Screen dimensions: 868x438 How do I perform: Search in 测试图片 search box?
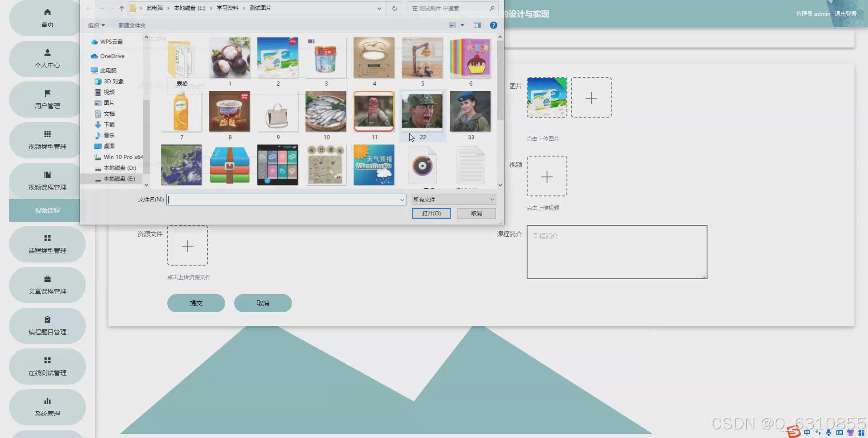tap(453, 8)
